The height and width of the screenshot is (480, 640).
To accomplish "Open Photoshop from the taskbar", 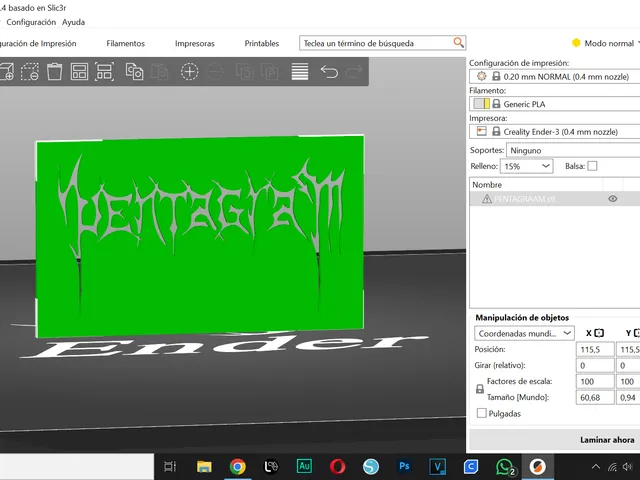I will pos(404,466).
